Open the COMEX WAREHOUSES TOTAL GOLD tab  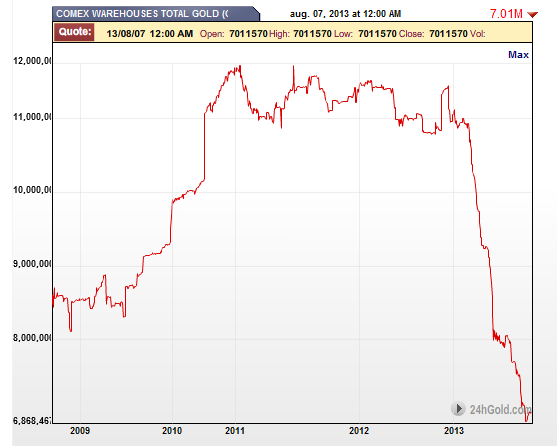point(156,14)
